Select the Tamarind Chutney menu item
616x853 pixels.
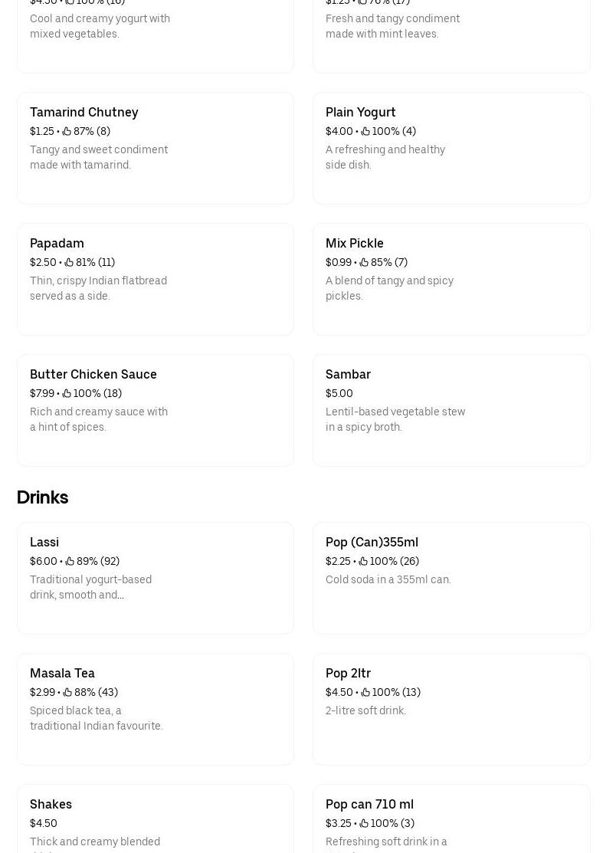click(x=155, y=148)
